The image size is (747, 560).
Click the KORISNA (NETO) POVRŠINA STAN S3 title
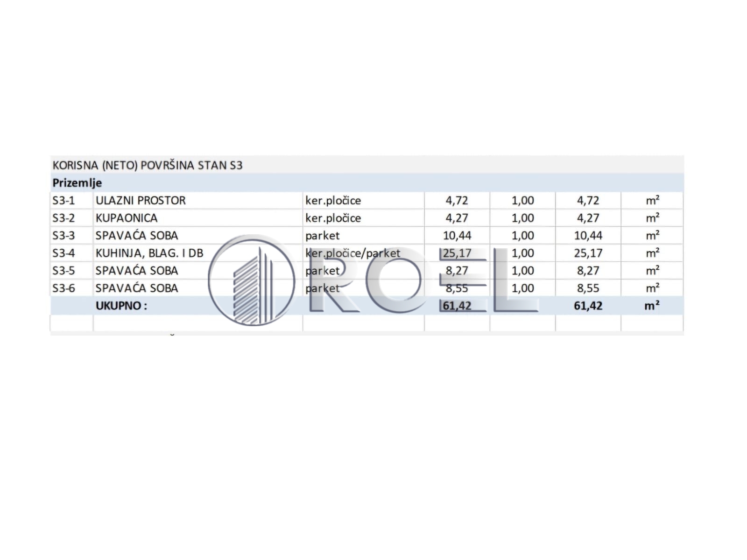click(x=148, y=165)
